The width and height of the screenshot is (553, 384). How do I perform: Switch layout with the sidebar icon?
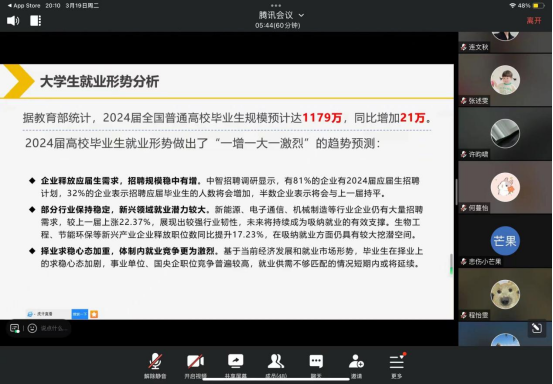[35, 21]
